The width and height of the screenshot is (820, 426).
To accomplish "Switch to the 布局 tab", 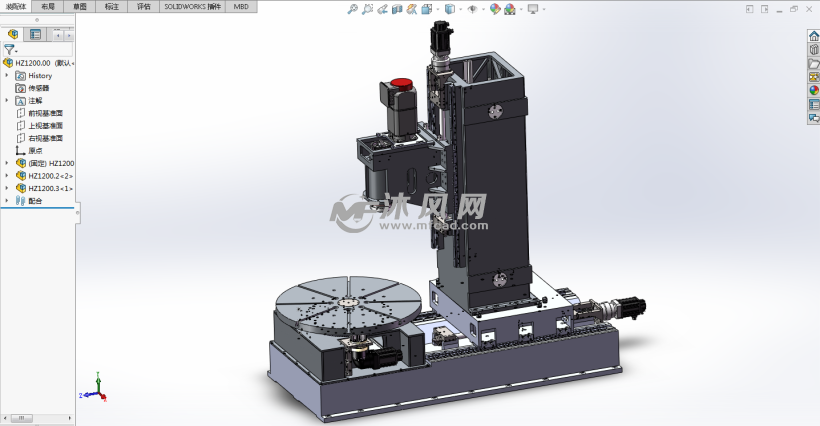I will [48, 6].
